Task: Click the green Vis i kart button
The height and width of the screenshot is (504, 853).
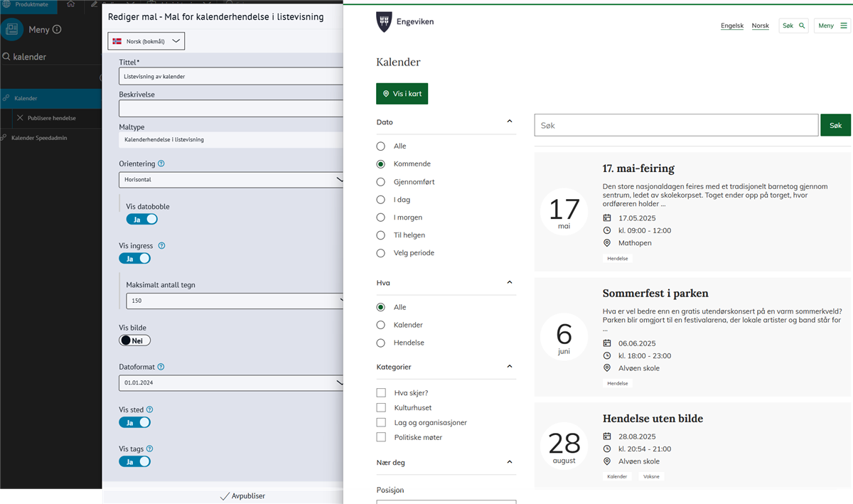Action: (402, 94)
